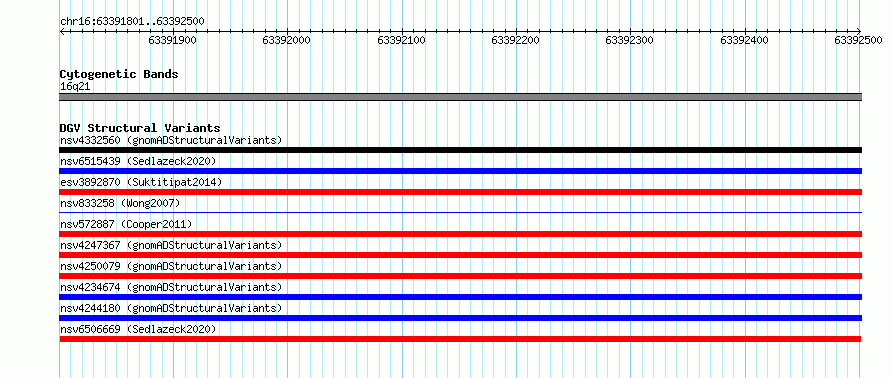Click the red bar for nsv572887
Viewport: 890px width, 378px height.
point(461,234)
